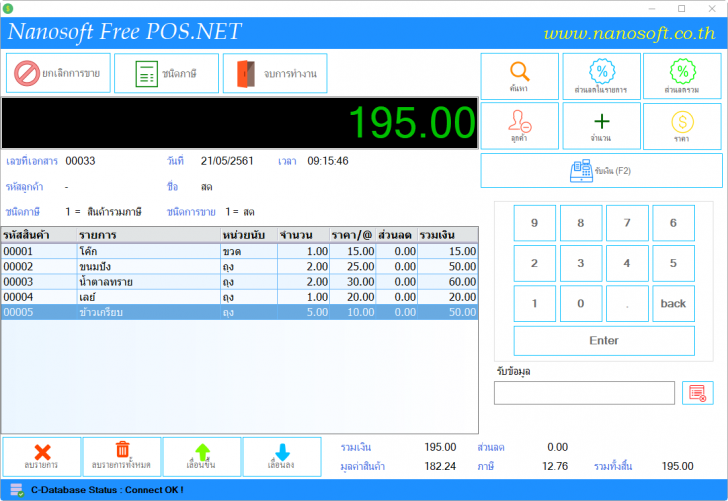
Task: Tap keypad number 6
Action: point(673,223)
